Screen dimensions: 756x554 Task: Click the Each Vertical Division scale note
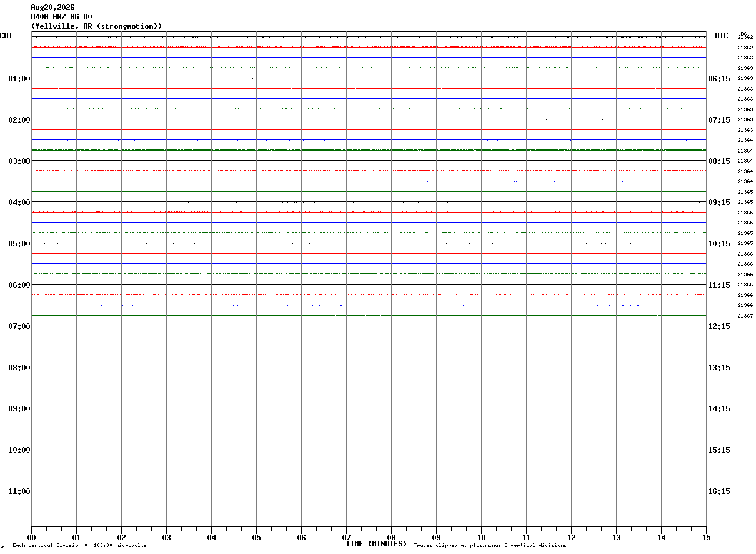79,546
